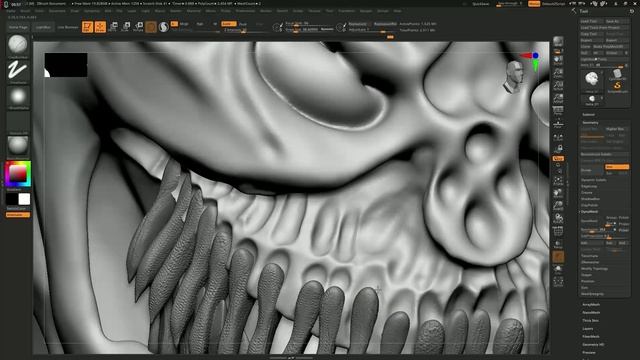Collapse the Geometry section

(590, 122)
